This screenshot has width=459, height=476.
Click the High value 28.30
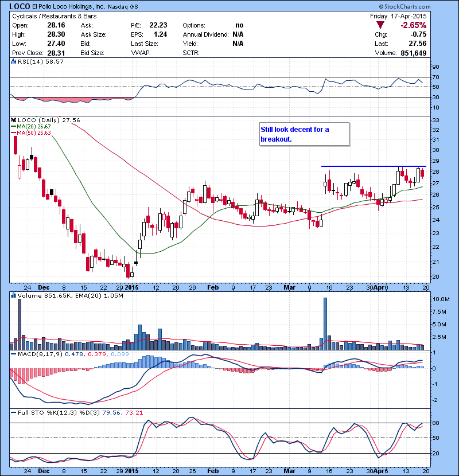56,34
